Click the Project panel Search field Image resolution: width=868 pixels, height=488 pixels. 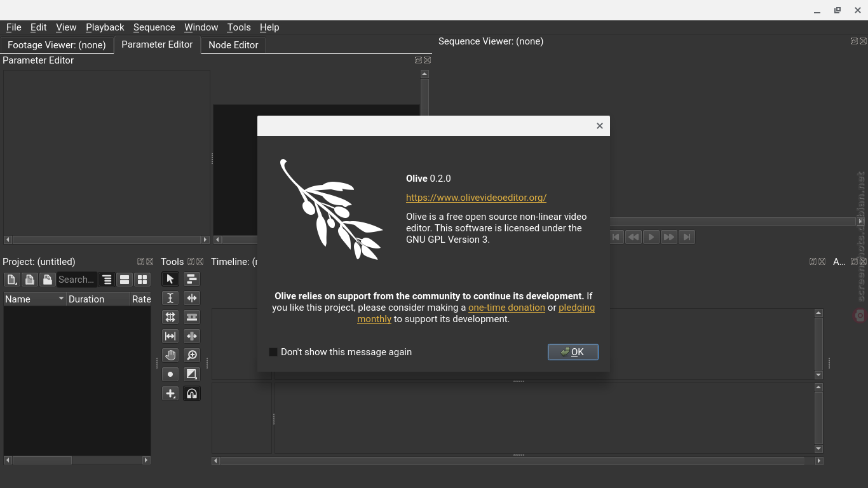[77, 280]
